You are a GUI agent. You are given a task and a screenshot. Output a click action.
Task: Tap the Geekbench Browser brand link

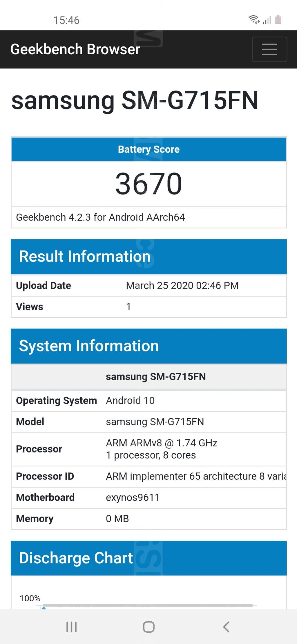(75, 49)
